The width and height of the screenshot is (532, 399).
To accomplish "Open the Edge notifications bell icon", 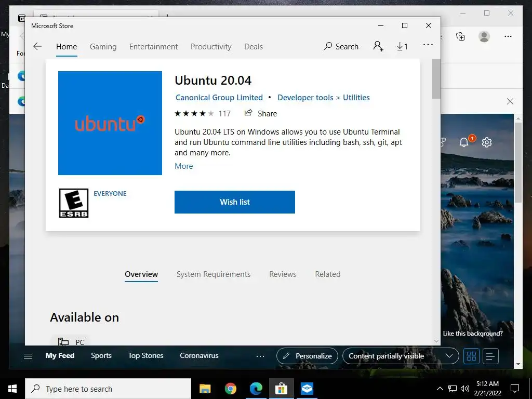I will tap(464, 142).
